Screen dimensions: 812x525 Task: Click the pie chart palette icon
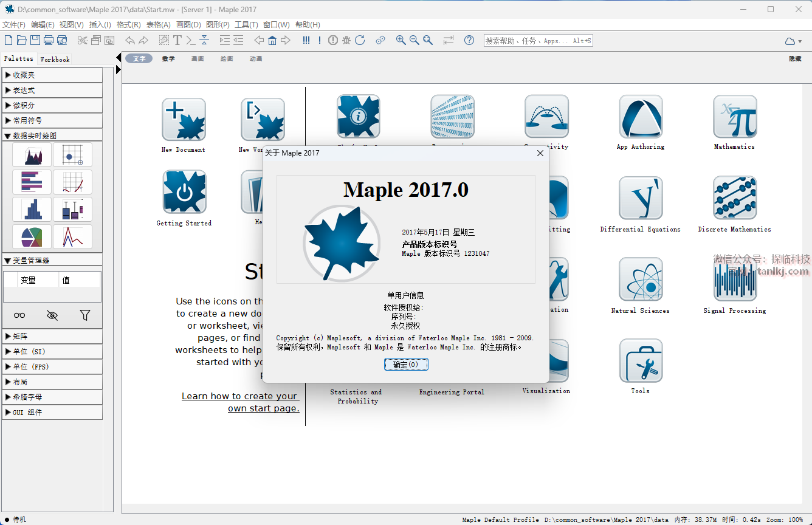[32, 236]
